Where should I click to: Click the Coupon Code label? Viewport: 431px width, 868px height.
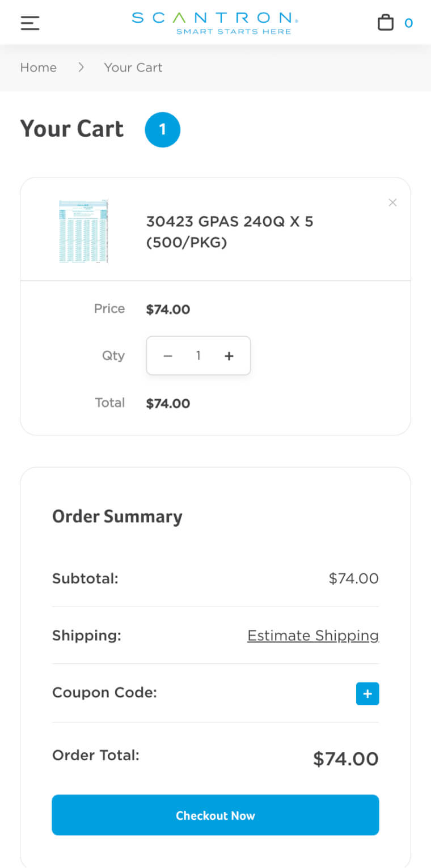pos(104,692)
